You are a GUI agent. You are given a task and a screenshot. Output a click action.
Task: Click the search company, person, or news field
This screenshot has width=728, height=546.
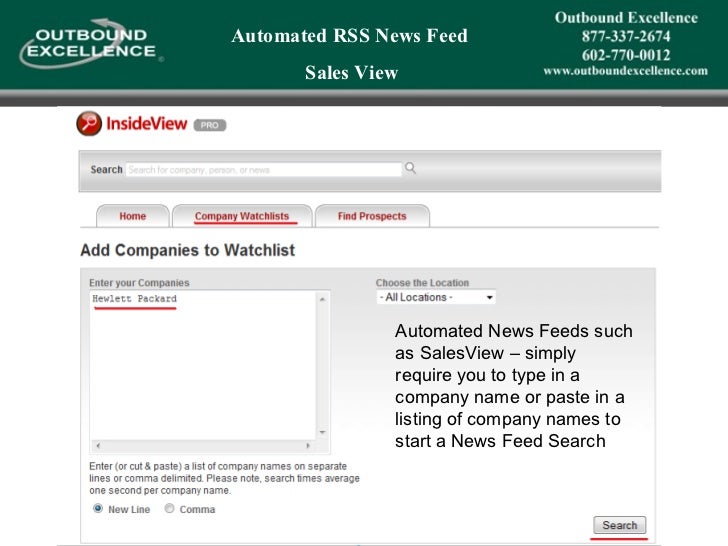pyautogui.click(x=264, y=169)
